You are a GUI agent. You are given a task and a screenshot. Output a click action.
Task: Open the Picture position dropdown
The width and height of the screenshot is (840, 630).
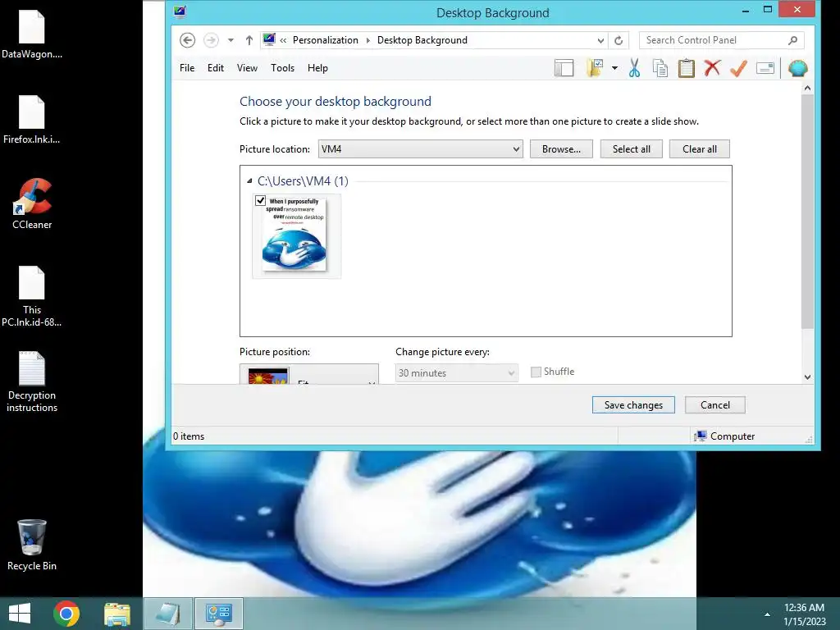pos(309,374)
